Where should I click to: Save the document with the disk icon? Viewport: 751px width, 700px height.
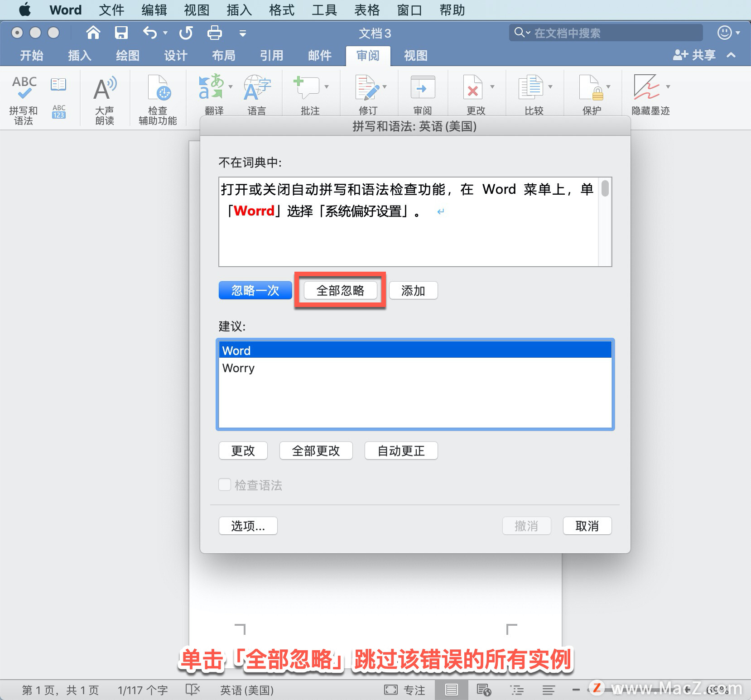tap(121, 33)
